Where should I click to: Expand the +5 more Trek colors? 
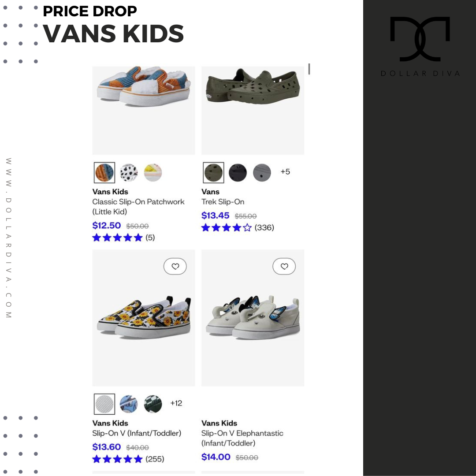point(285,172)
